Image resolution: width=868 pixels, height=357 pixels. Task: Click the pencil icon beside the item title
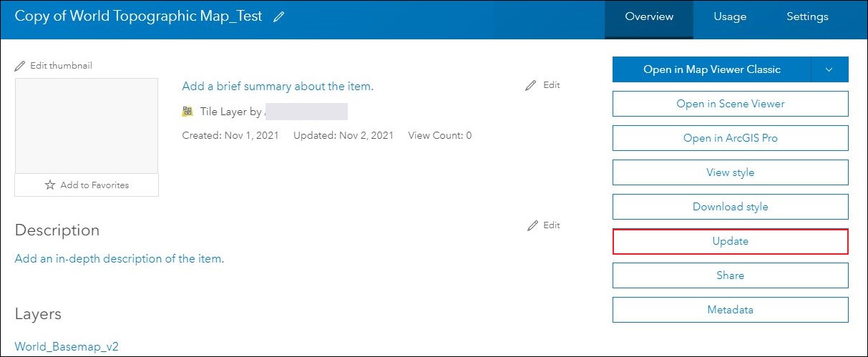pos(279,16)
